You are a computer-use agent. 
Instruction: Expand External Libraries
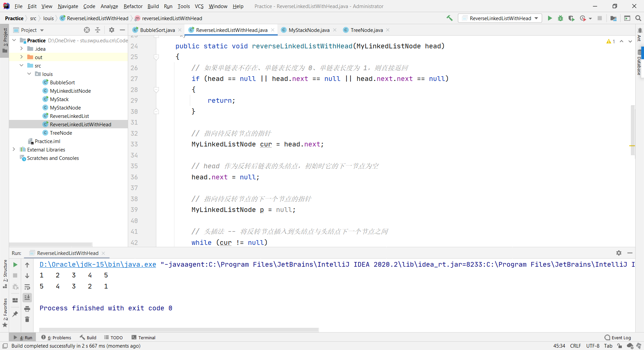14,149
